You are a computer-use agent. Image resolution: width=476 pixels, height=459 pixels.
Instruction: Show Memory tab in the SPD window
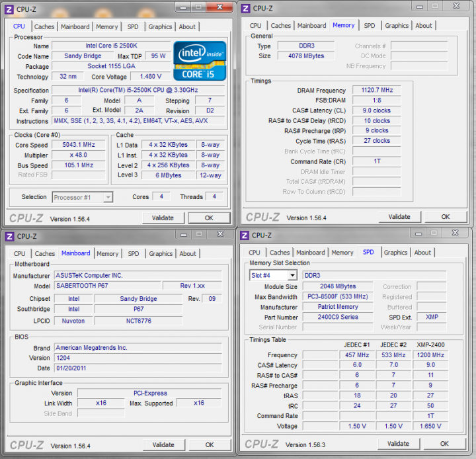pyautogui.click(x=342, y=253)
